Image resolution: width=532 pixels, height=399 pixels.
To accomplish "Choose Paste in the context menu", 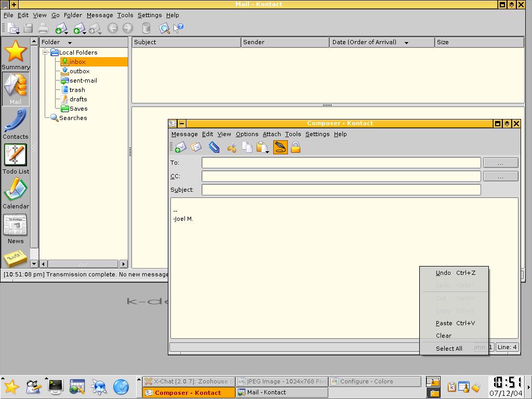I will point(454,323).
